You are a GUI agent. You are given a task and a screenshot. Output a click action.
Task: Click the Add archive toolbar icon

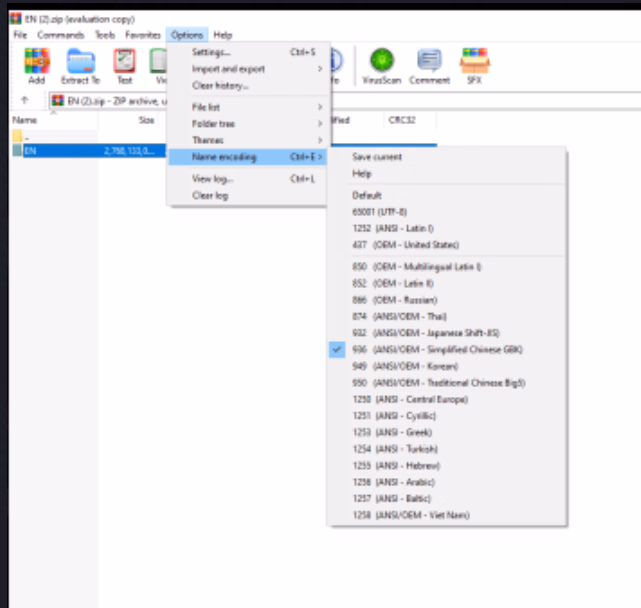tap(37, 65)
